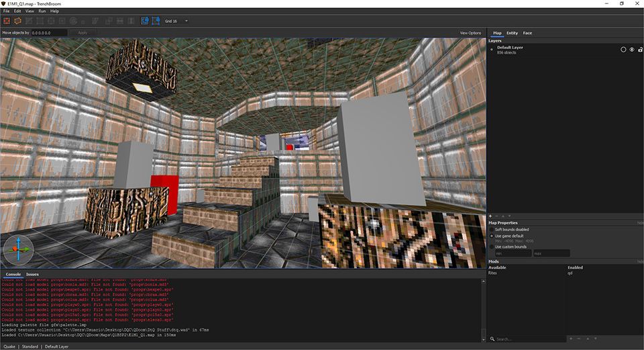Viewport: 644px width, 350px height.
Task: Lock the Default Layer with padlock icon
Action: point(639,49)
